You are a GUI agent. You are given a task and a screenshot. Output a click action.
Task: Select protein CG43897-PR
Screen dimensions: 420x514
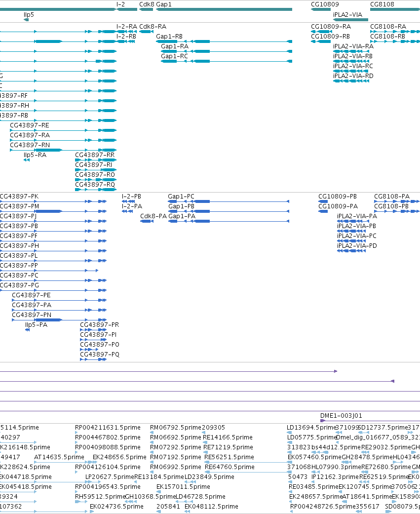[x=99, y=324]
